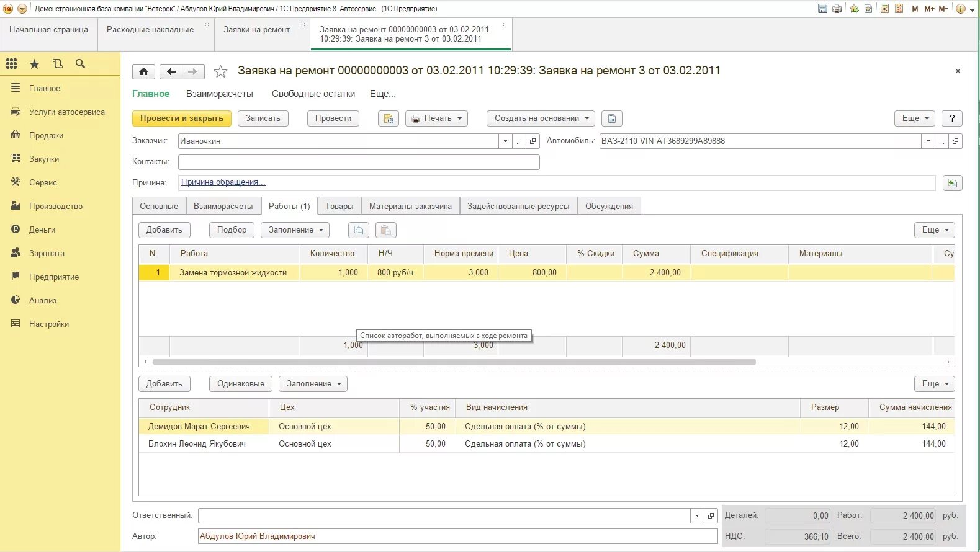Click Провести button
The height and width of the screenshot is (552, 980).
(333, 118)
